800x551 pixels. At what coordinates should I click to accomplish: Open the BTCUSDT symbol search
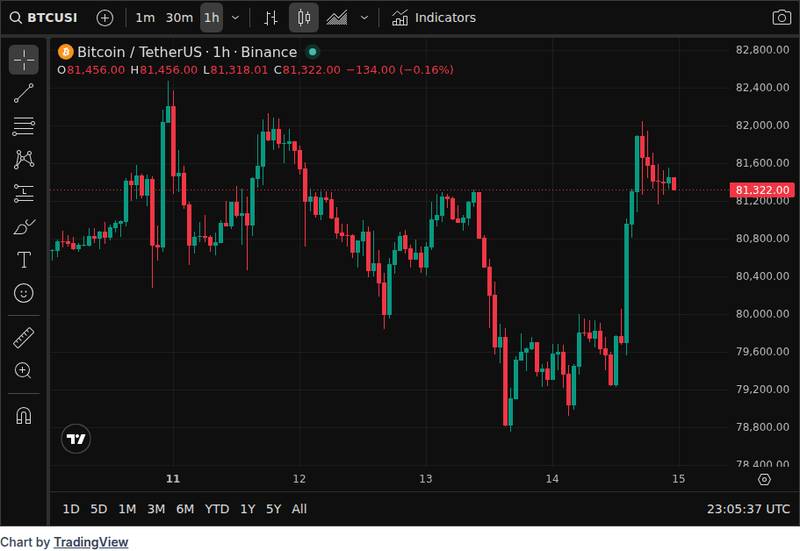44,18
